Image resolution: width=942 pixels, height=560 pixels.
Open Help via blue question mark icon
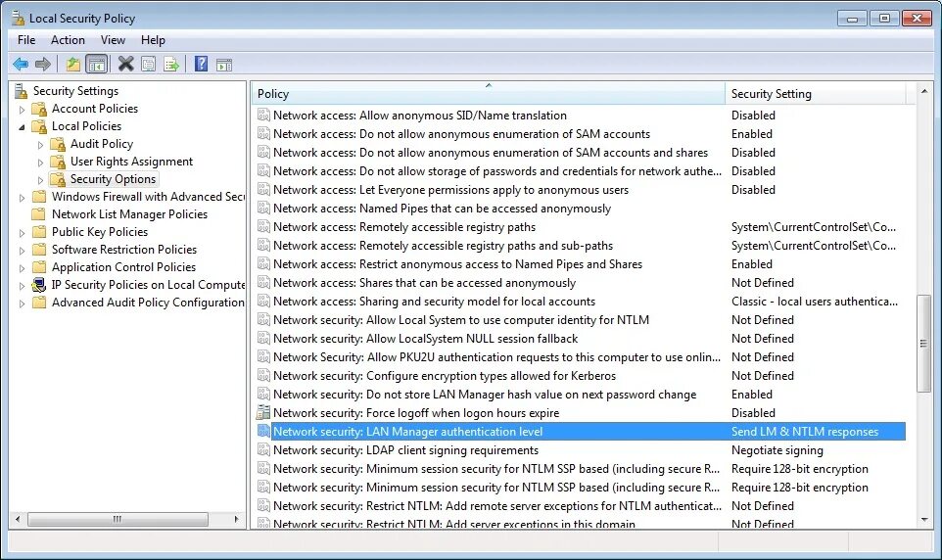pos(202,64)
